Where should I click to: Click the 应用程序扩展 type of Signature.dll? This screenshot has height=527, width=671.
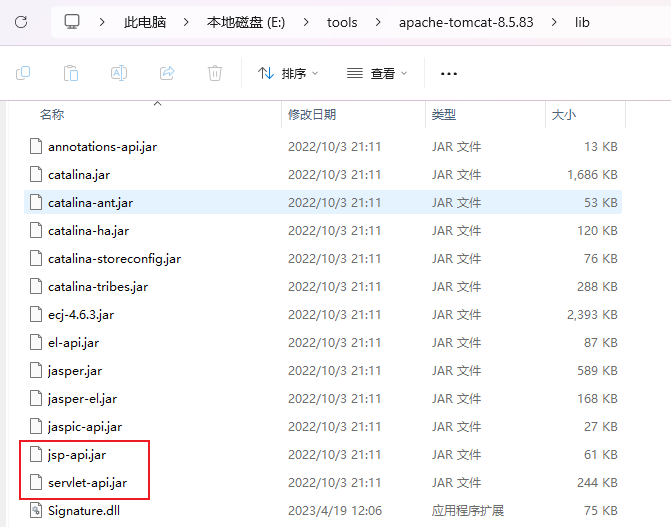tap(467, 511)
